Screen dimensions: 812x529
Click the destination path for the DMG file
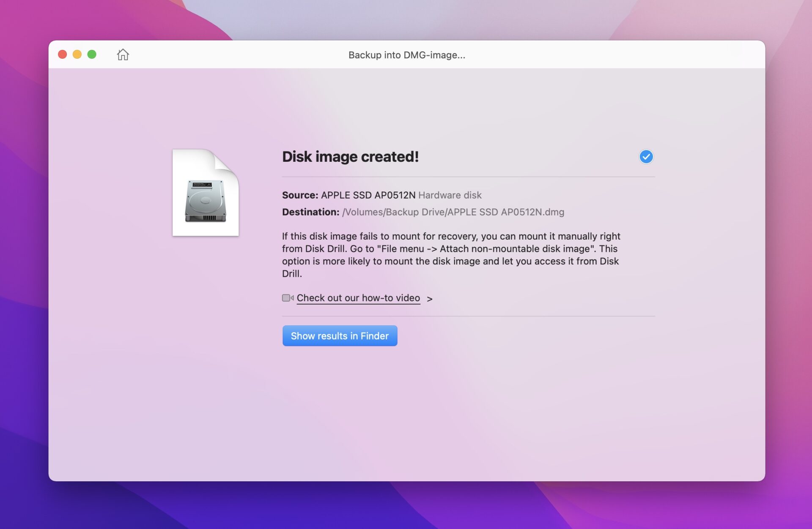pyautogui.click(x=453, y=212)
